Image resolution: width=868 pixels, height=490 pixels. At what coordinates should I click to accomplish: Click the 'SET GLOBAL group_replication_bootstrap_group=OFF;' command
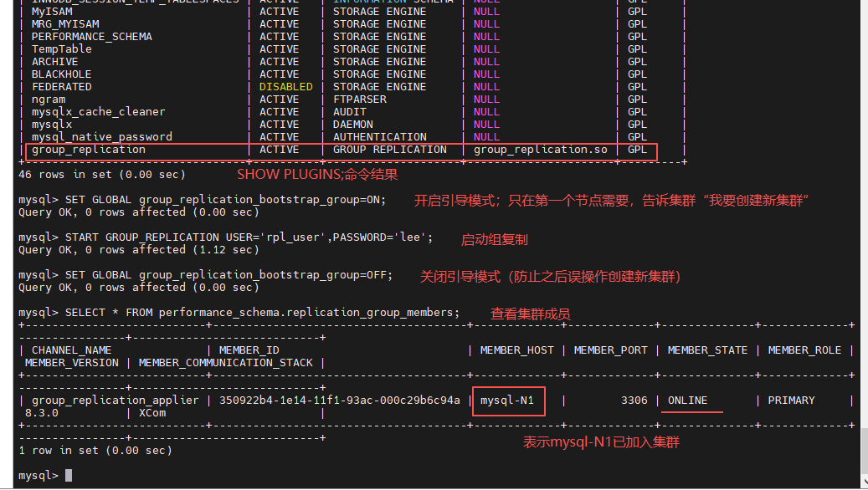pos(229,275)
